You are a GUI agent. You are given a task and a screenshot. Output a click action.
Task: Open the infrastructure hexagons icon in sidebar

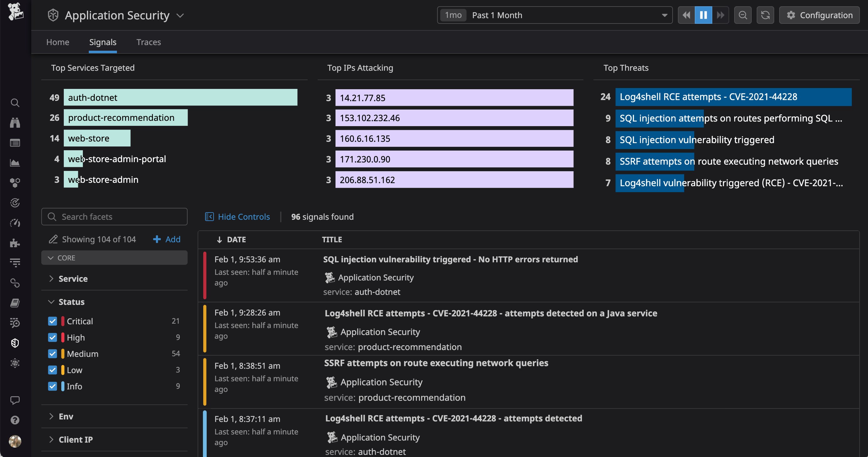(15, 183)
